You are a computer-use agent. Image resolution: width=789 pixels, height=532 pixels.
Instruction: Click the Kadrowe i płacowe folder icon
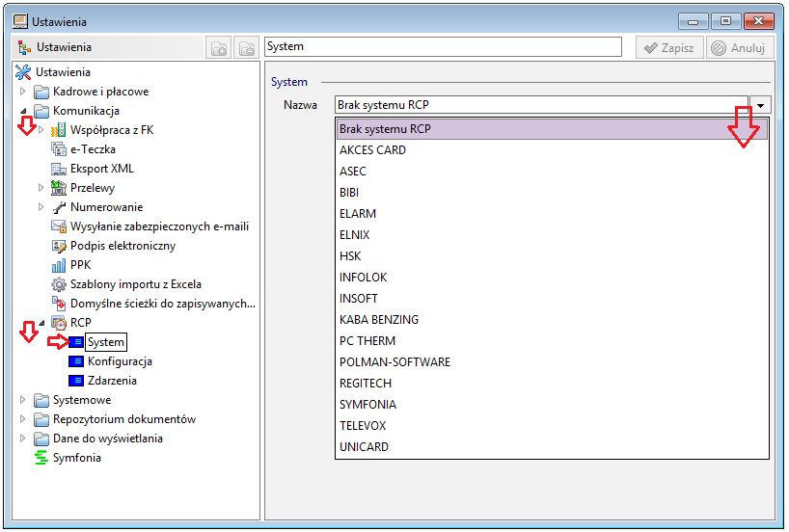[x=41, y=92]
